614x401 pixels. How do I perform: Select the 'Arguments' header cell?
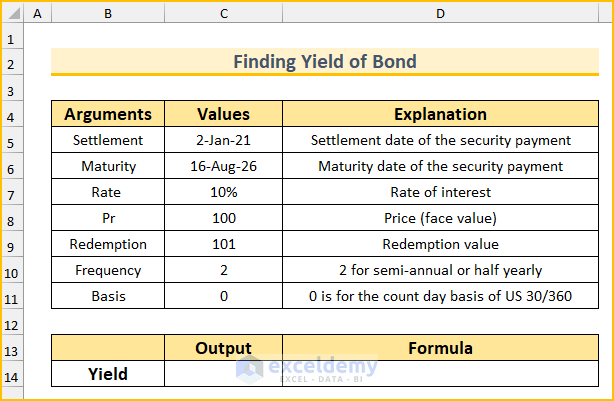click(108, 114)
